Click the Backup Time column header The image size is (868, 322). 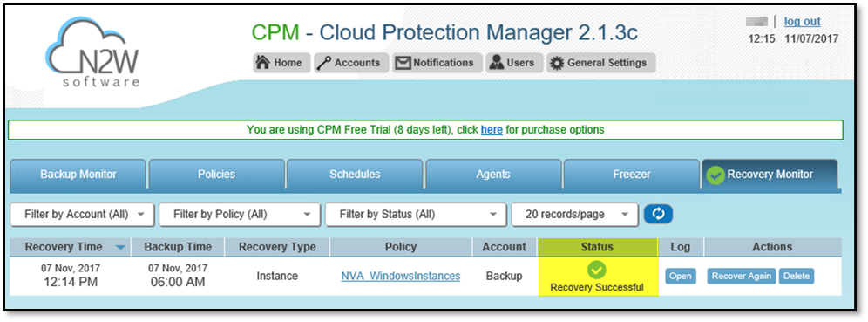178,247
